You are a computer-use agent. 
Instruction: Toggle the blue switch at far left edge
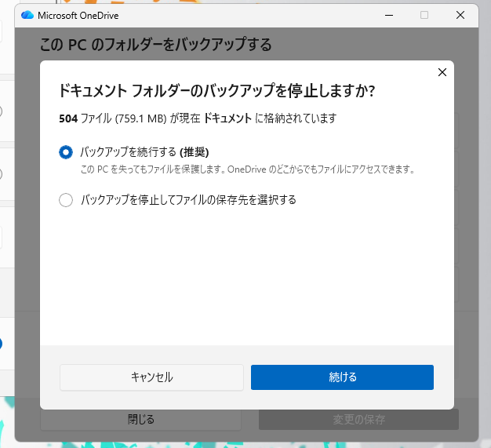click(x=1, y=344)
